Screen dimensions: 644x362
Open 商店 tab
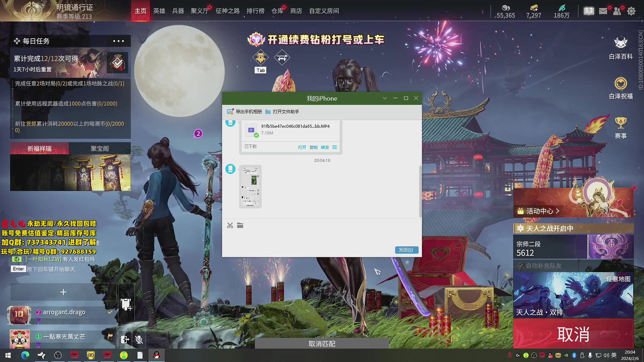pyautogui.click(x=296, y=11)
